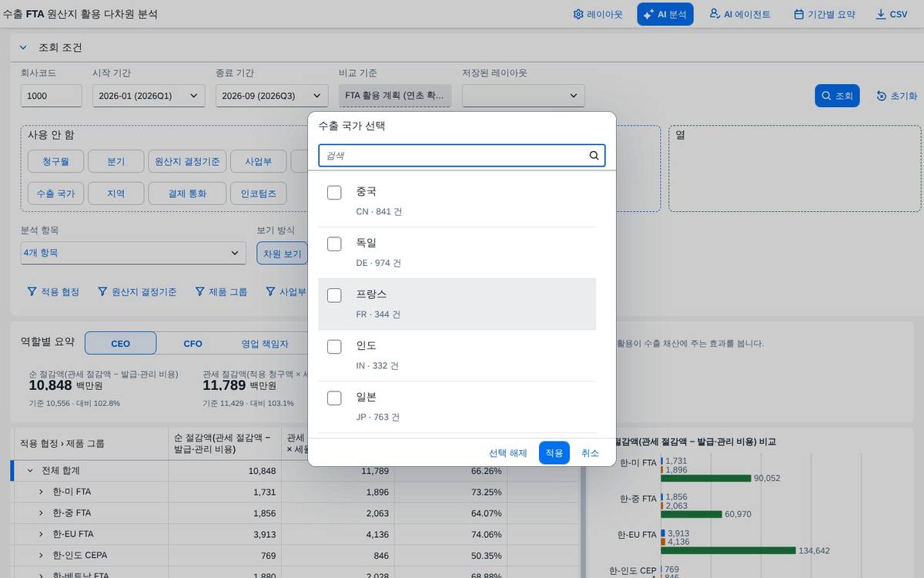Click the 64.07% cell for 한-중 FTA
Image resolution: width=924 pixels, height=578 pixels.
pyautogui.click(x=451, y=513)
